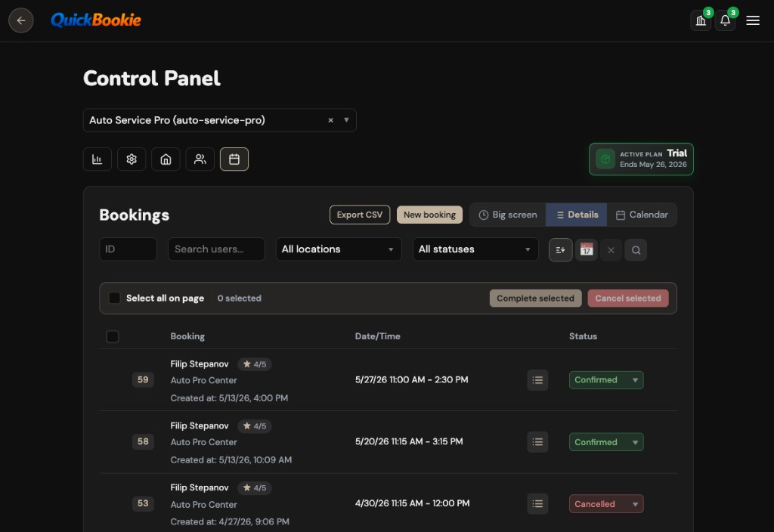Change the status of booking 58
The height and width of the screenshot is (532, 774).
(x=606, y=441)
